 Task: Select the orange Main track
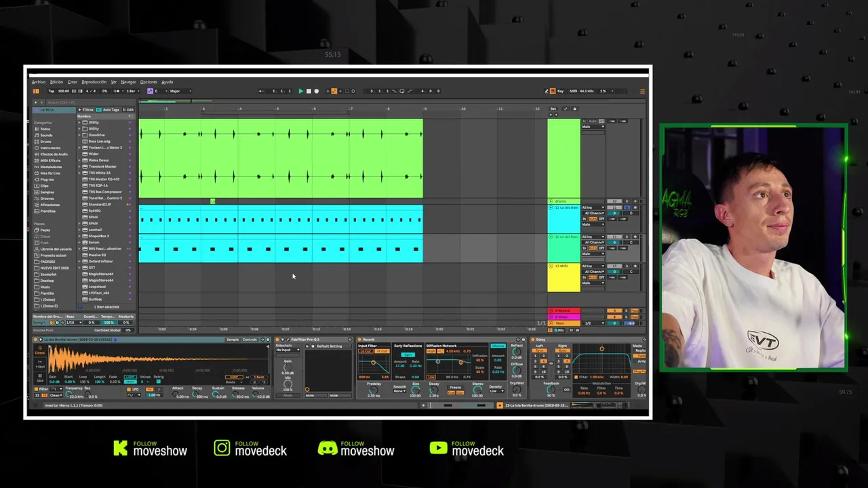coord(564,323)
